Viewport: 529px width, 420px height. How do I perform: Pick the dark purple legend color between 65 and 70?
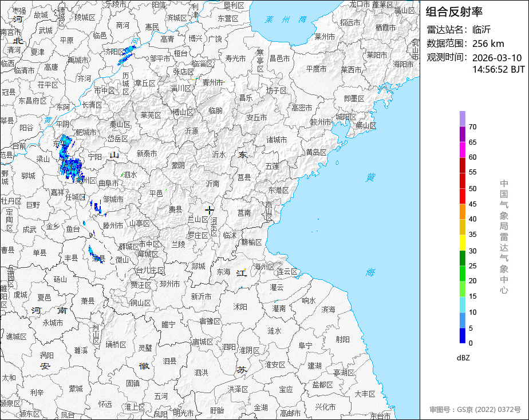(463, 134)
